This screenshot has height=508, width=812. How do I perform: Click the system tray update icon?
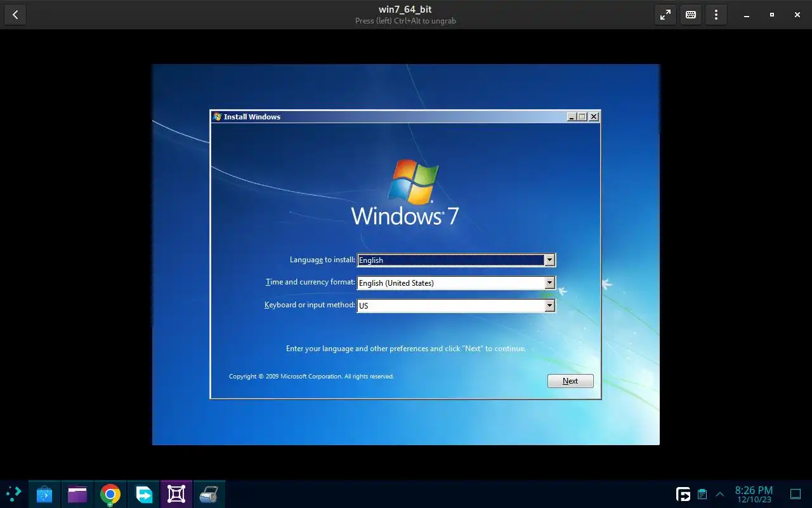pos(683,494)
